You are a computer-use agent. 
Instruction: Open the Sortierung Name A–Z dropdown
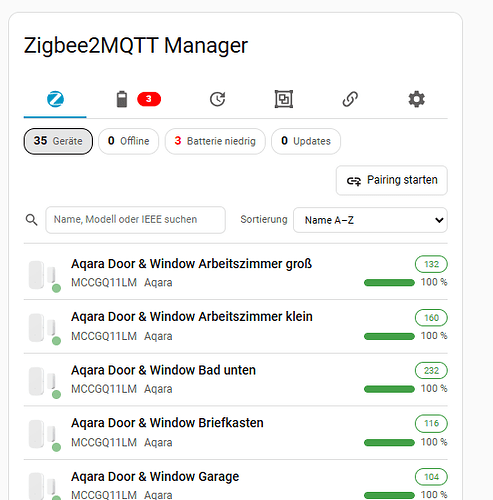pos(370,220)
